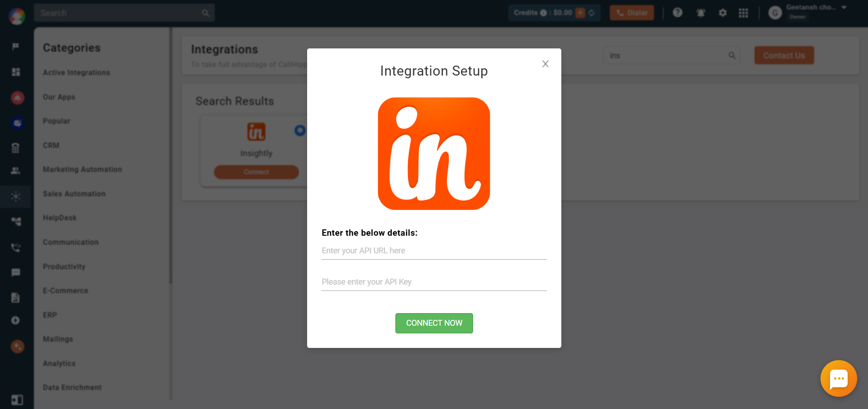Screen dimensions: 868x409
Task: Open the flag icon in the left sidebar
Action: [x=16, y=47]
